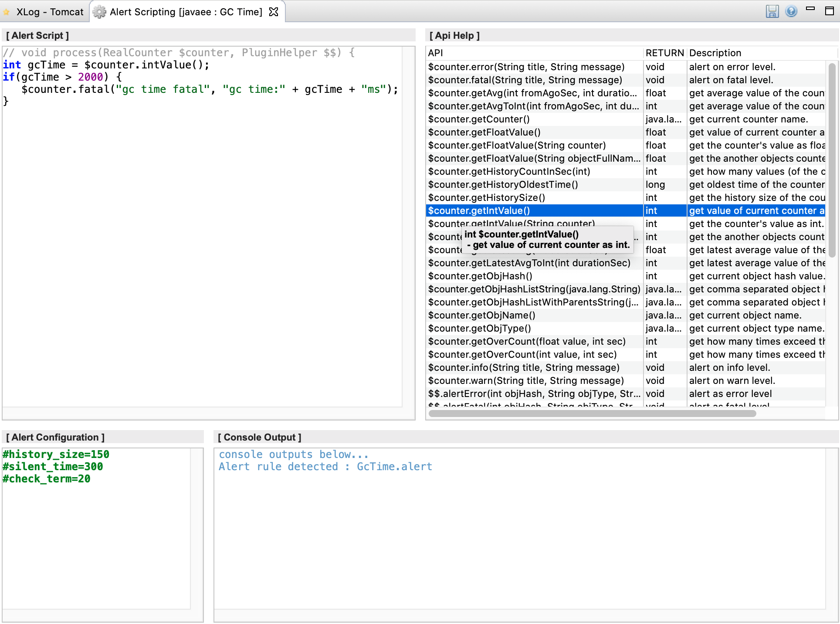Switch to XLog - Tomcat tab
This screenshot has height=624, width=840.
(x=49, y=12)
